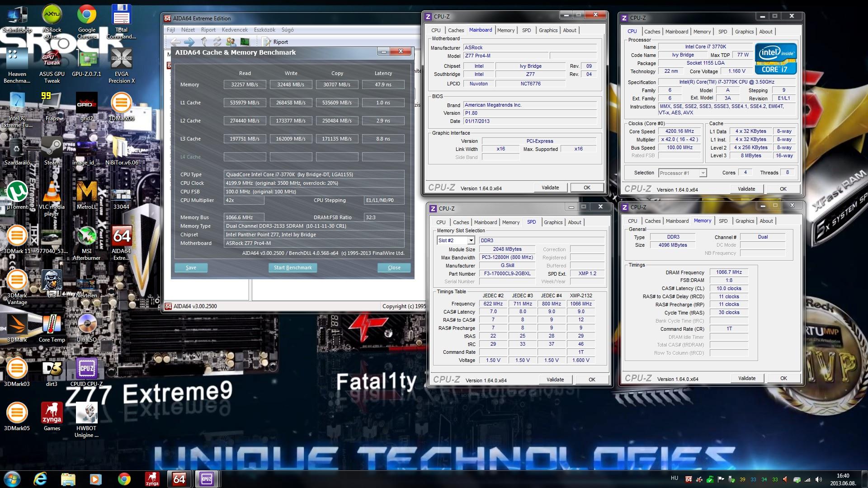Switch to Mainboard tab in CPU-Z CPU window
The image size is (868, 488).
tap(676, 32)
